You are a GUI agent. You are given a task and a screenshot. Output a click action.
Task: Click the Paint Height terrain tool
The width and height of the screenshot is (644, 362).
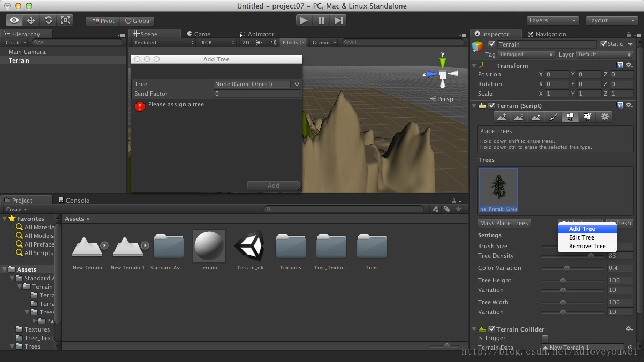coord(519,117)
